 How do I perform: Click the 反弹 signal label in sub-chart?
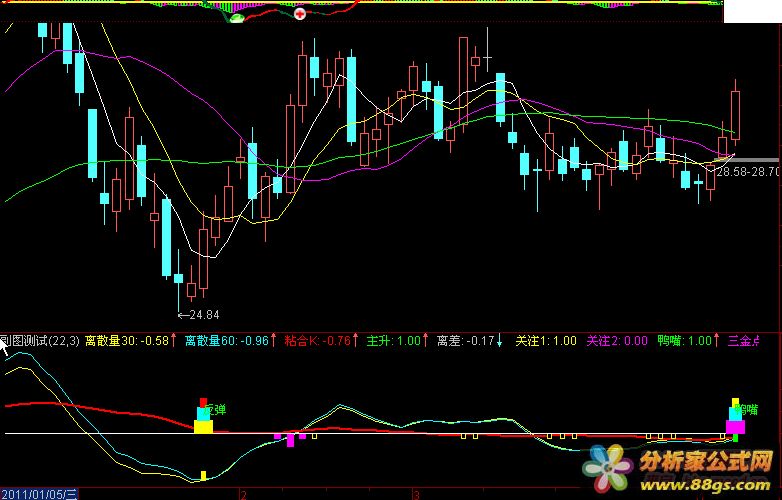click(215, 410)
